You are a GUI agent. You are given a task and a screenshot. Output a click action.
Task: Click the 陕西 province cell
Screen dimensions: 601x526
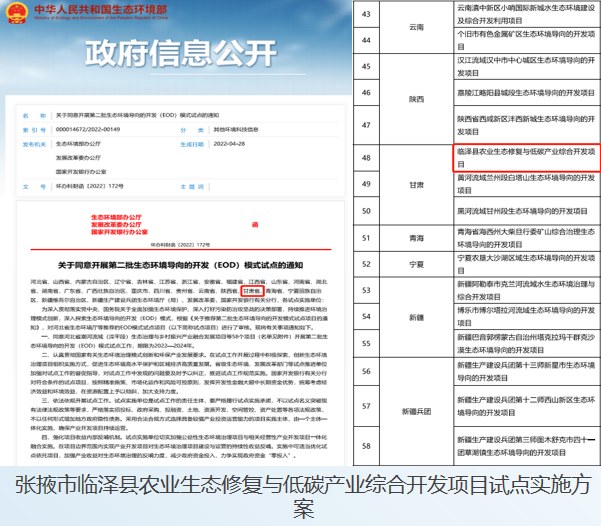[x=415, y=99]
